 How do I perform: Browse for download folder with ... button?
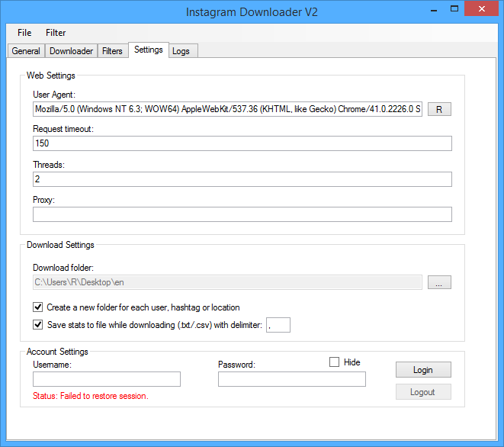coord(439,282)
